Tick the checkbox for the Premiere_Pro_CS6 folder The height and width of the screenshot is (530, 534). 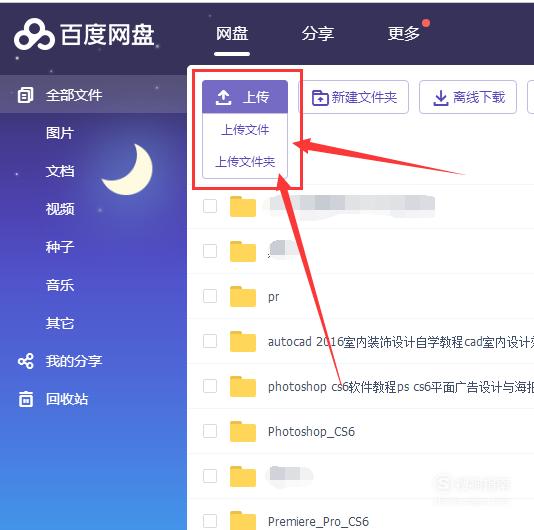pos(210,521)
